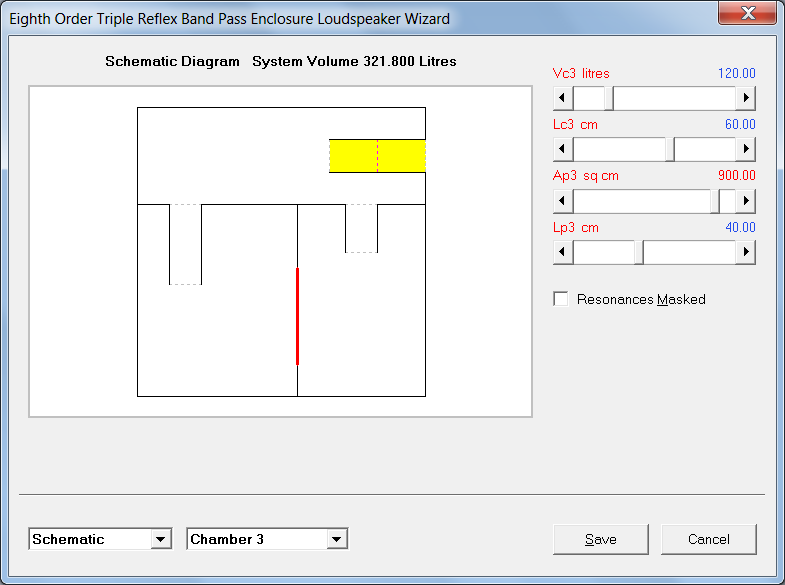Increase Lp3 cm with right arrow

pos(746,252)
